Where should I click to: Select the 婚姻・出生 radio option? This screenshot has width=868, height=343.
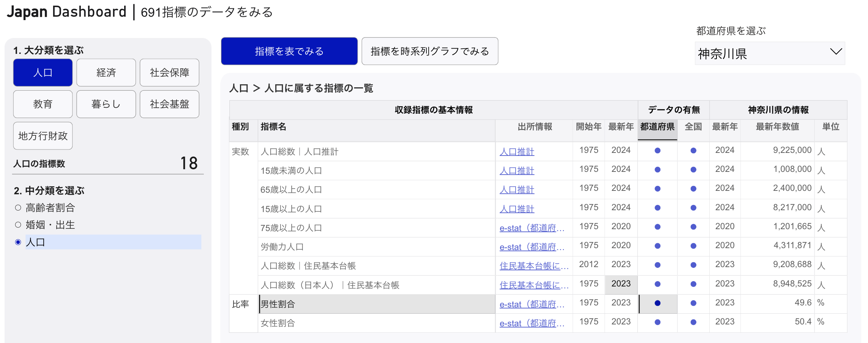tap(18, 225)
